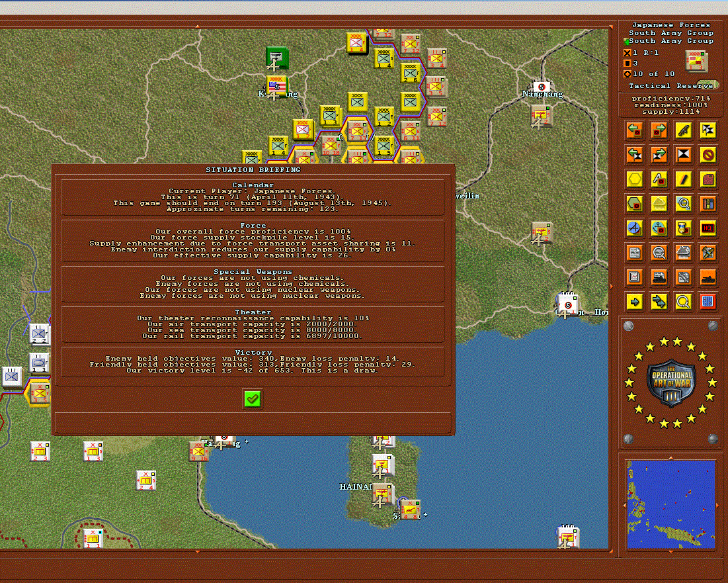
Task: Toggle the letter A place names icon
Action: point(659,179)
